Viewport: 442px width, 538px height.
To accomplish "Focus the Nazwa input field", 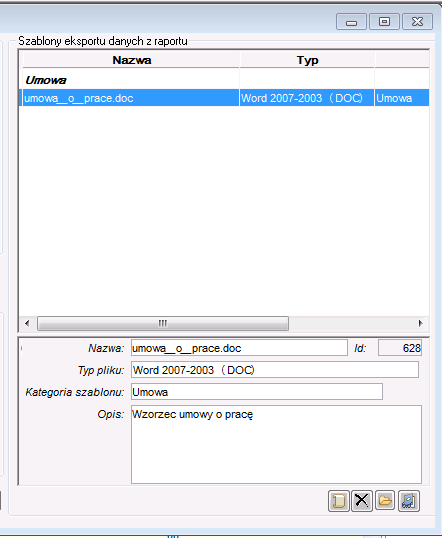I will pyautogui.click(x=239, y=348).
